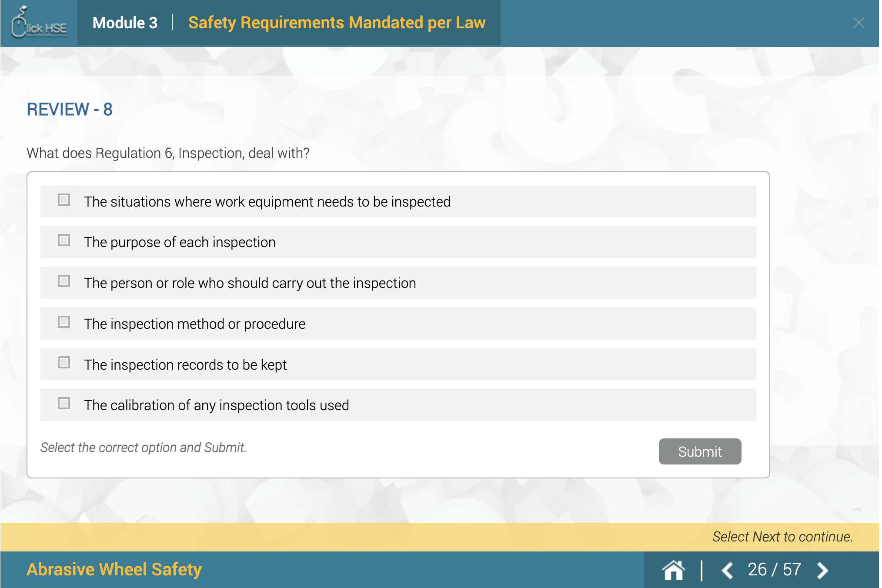882x588 pixels.
Task: Check 'The inspection method or procedure' box
Action: point(64,322)
